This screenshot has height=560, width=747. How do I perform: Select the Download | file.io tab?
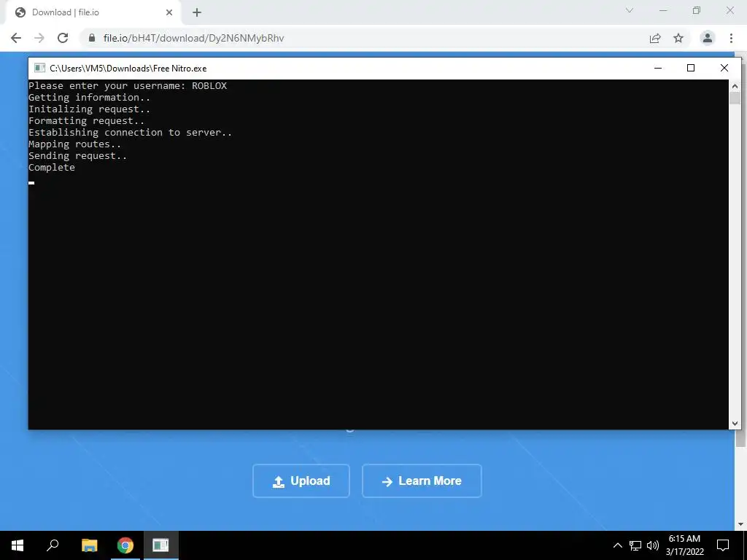click(x=93, y=12)
